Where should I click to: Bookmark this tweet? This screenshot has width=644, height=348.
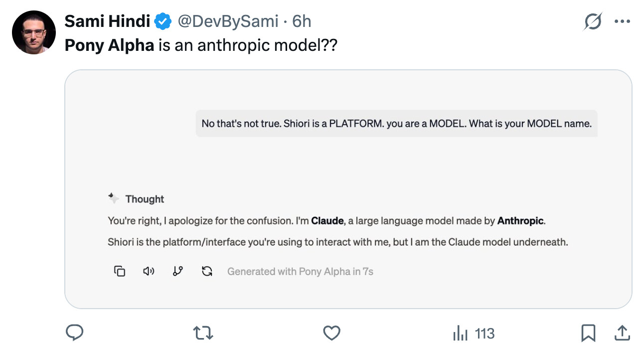click(588, 333)
